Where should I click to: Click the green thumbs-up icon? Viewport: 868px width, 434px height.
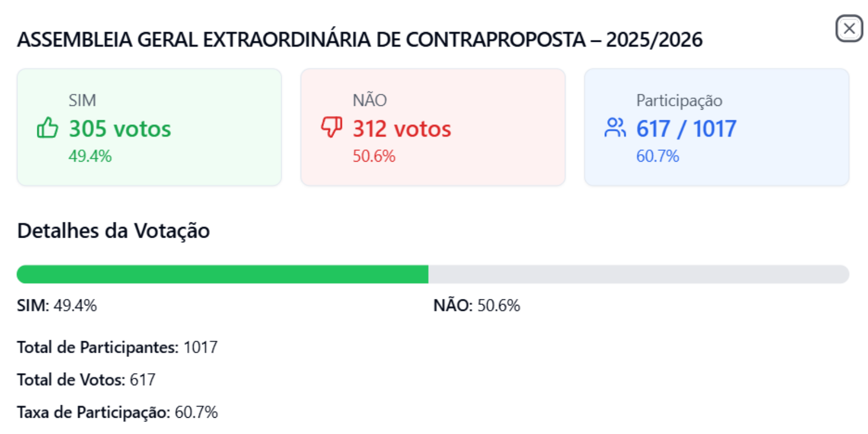coord(47,128)
